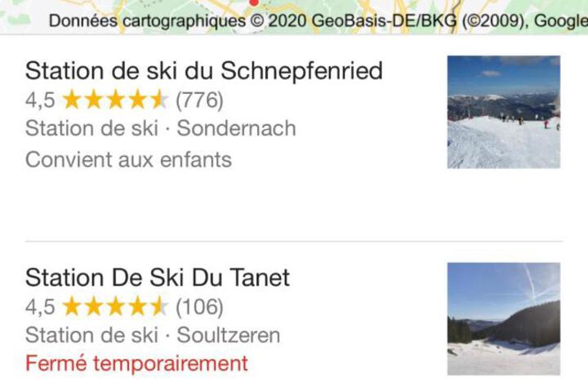Viewport: 588px width, 392px height.
Task: Click the Convient aux enfants label
Action: pos(128,159)
